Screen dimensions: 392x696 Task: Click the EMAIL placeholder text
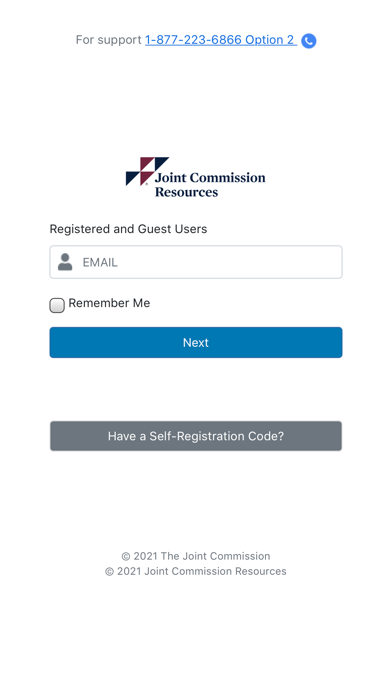100,262
